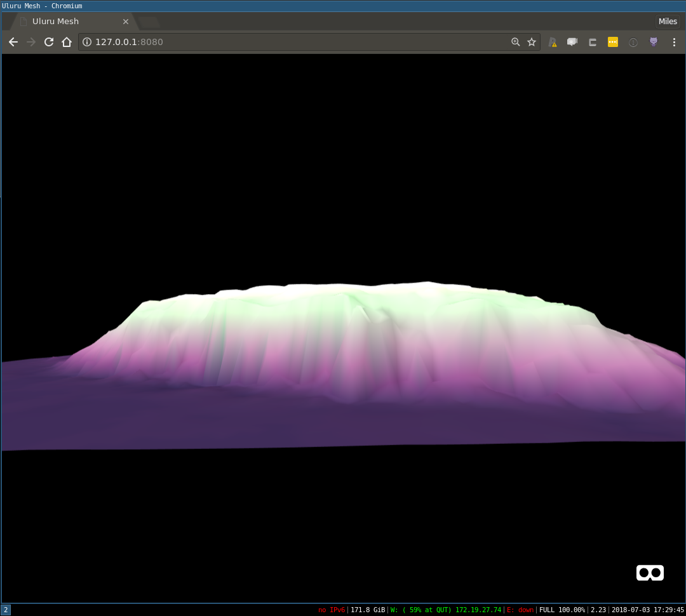This screenshot has width=686, height=616.
Task: Open the purple cat extension
Action: (x=653, y=42)
